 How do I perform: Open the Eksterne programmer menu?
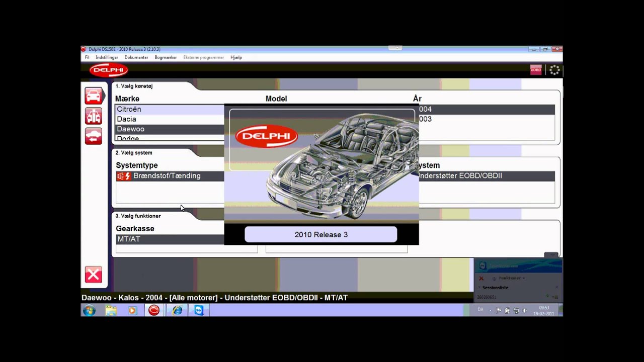pos(203,57)
